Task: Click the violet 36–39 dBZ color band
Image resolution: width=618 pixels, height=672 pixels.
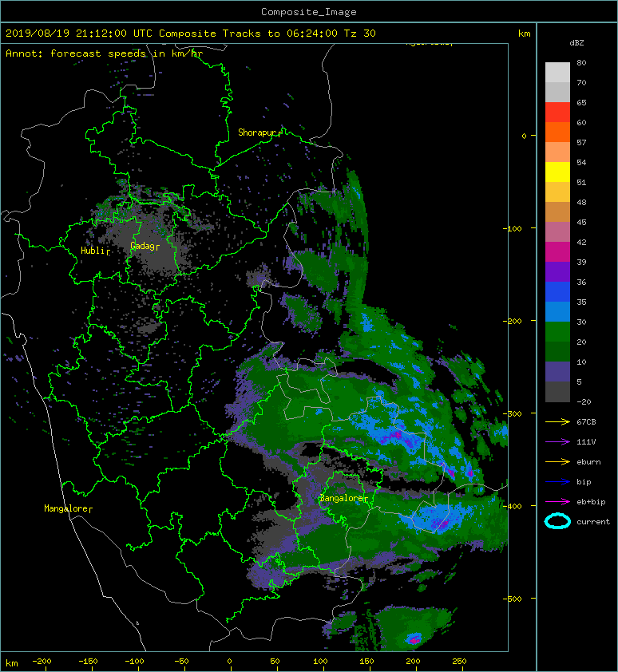Action: coord(557,271)
